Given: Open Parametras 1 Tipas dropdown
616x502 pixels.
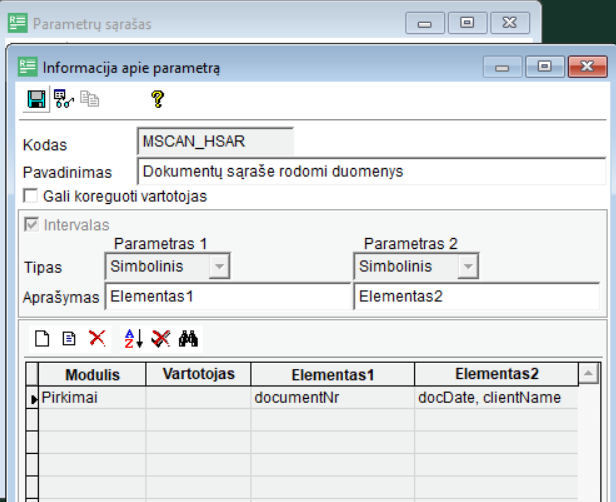Looking at the screenshot, I should (219, 266).
